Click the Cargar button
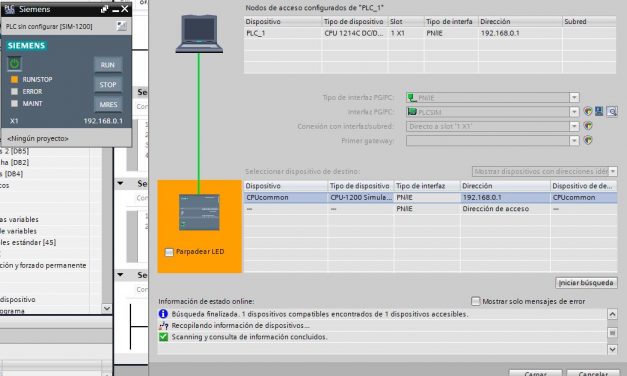Viewport: 627px width, 376px height. pos(535,373)
